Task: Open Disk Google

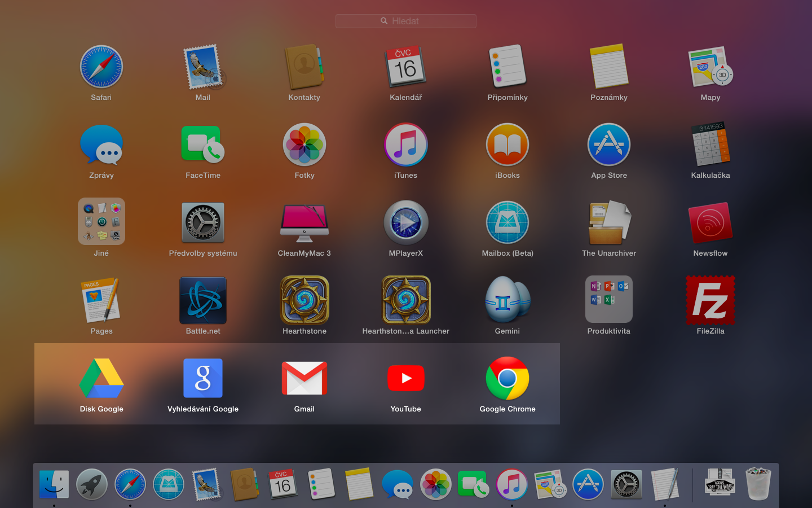Action: click(101, 378)
